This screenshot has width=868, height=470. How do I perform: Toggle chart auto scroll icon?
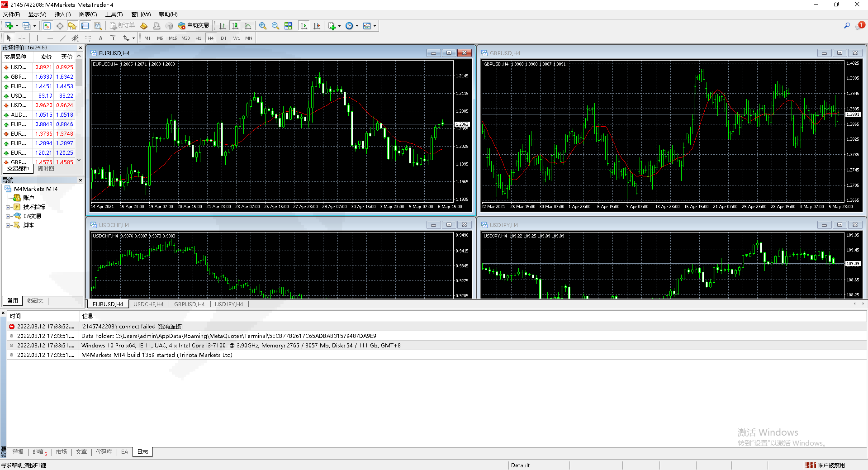304,26
